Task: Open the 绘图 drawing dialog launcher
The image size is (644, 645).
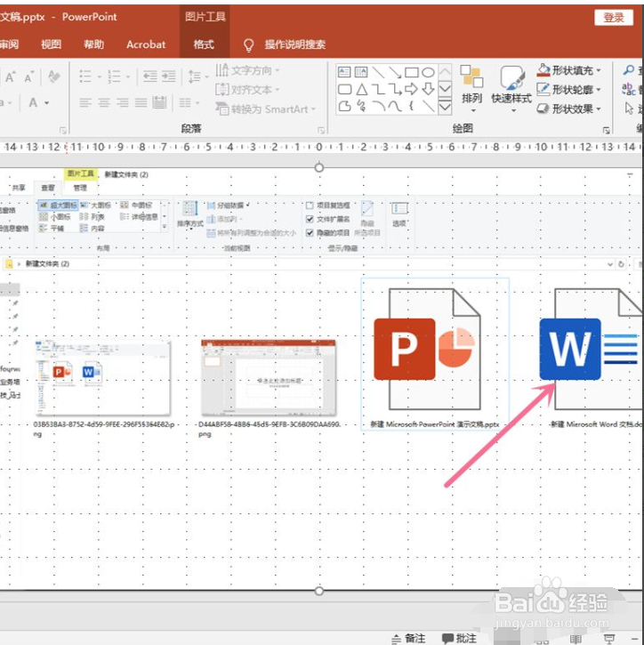Action: coord(606,131)
